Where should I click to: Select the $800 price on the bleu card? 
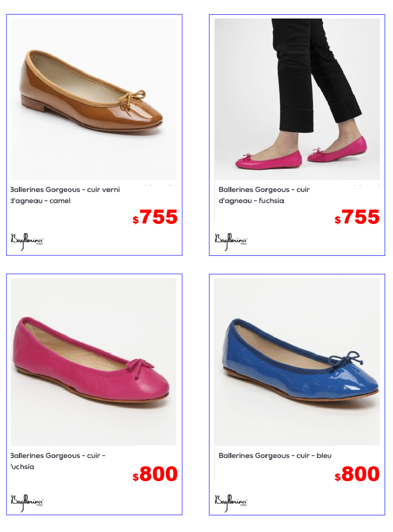click(x=357, y=474)
